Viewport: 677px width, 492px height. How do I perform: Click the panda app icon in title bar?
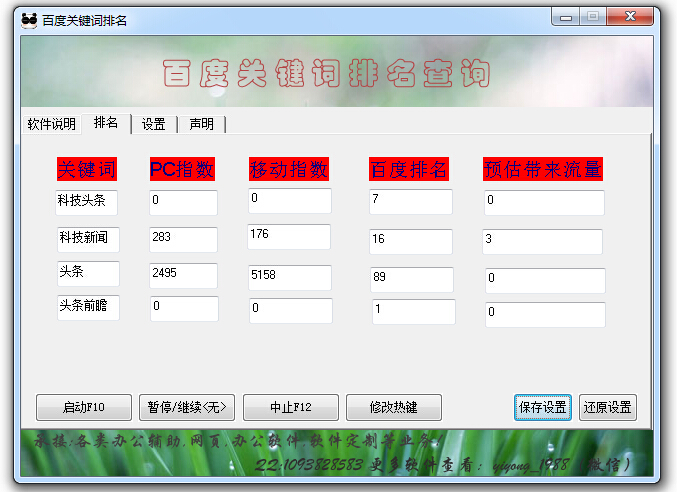tap(29, 20)
